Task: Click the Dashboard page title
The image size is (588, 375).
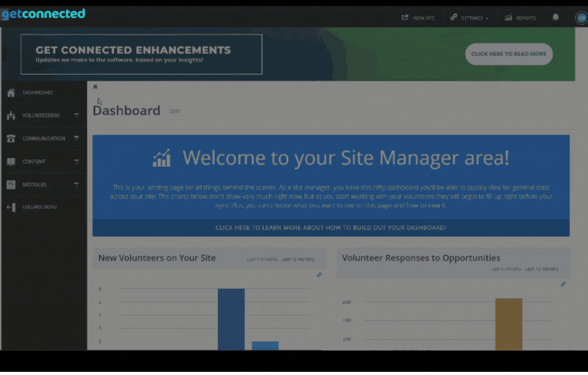Action: pyautogui.click(x=126, y=111)
